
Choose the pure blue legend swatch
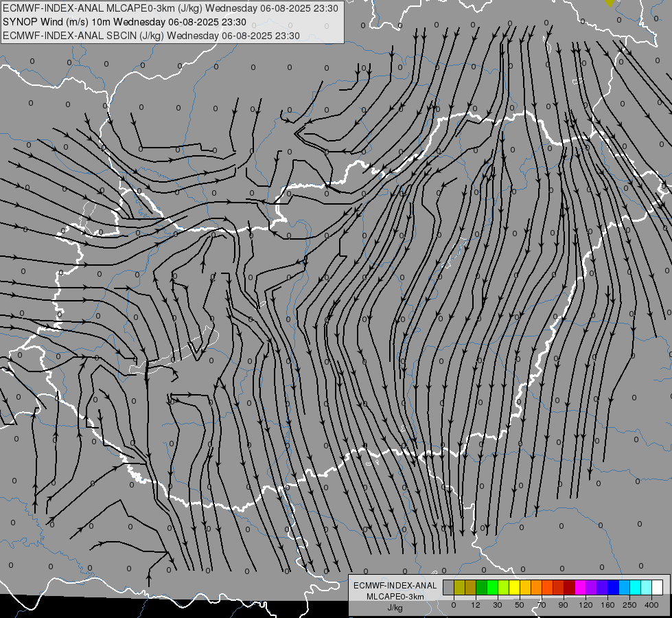point(614,587)
